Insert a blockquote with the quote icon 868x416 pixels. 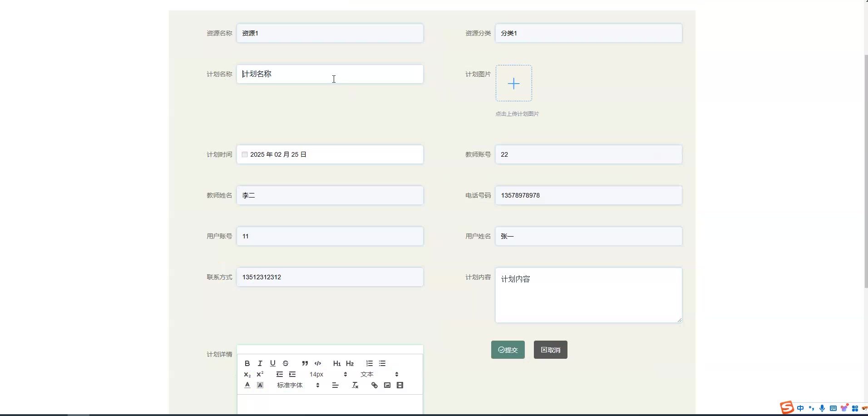coord(305,363)
